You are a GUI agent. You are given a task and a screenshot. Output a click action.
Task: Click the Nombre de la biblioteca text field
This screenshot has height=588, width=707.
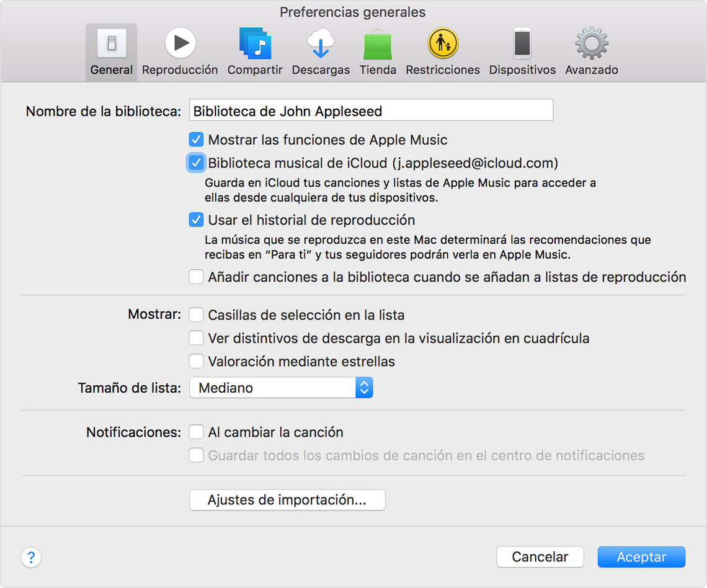tap(371, 110)
